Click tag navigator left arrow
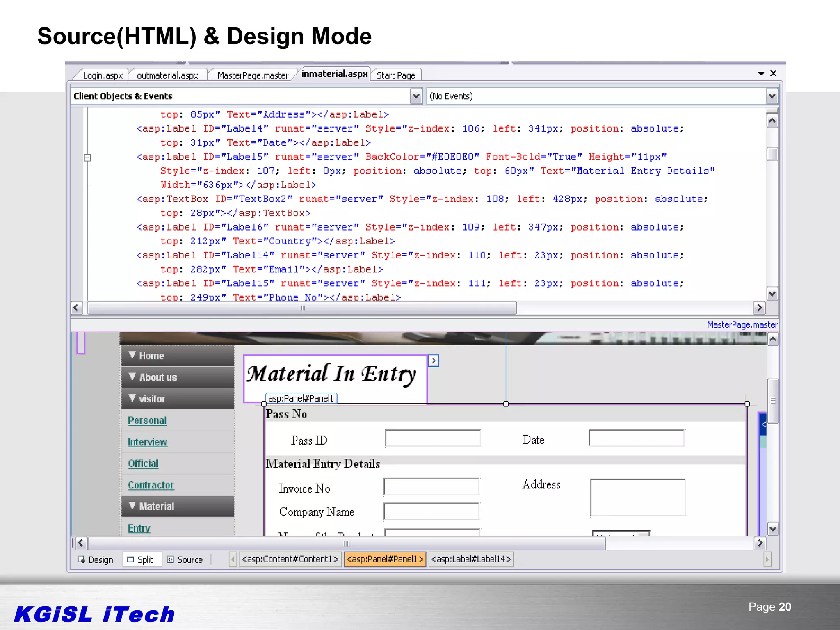 [233, 559]
